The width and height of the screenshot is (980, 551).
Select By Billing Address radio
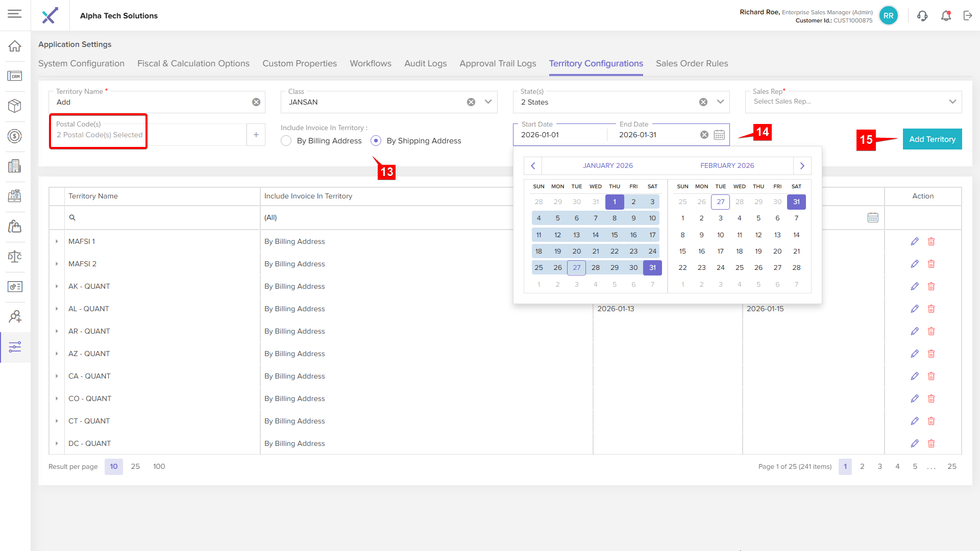pos(286,141)
